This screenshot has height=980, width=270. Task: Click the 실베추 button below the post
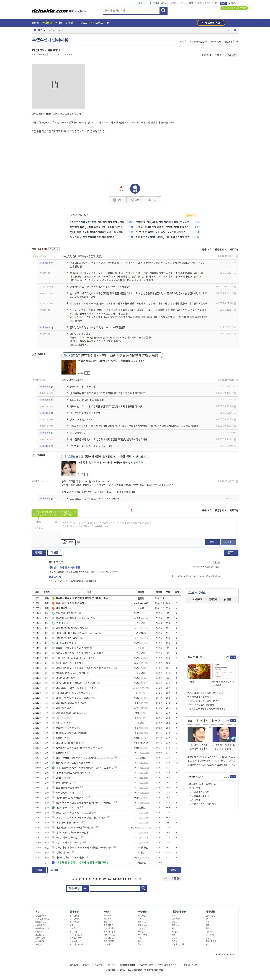[118, 200]
